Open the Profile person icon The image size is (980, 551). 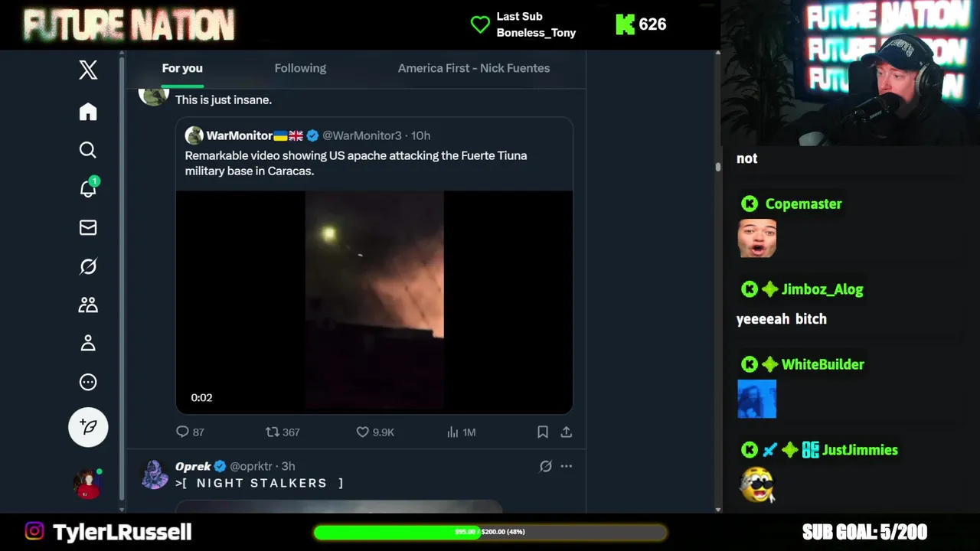click(x=88, y=343)
